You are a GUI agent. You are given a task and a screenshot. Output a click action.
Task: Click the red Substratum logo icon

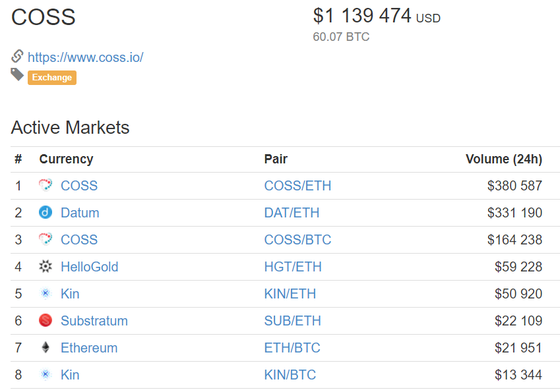click(46, 320)
